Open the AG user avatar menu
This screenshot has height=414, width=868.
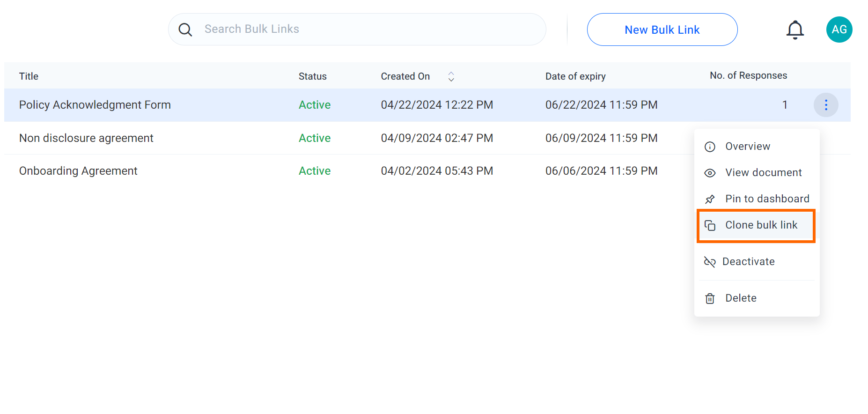[839, 30]
